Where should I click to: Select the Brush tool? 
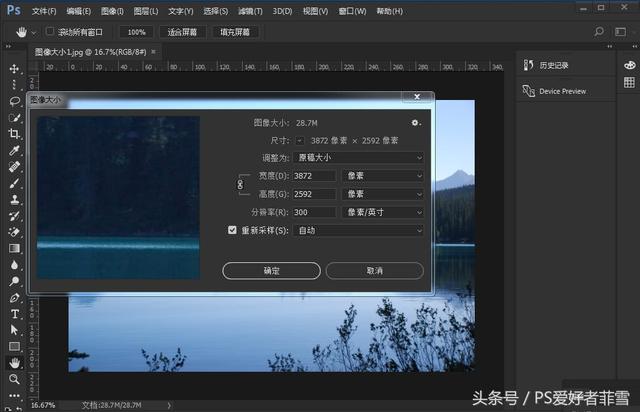point(14,183)
